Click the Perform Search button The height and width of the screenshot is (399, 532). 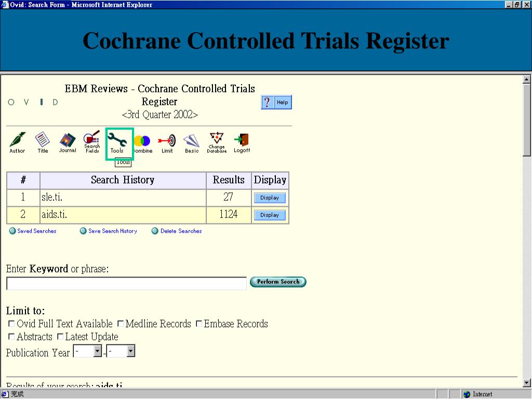278,282
